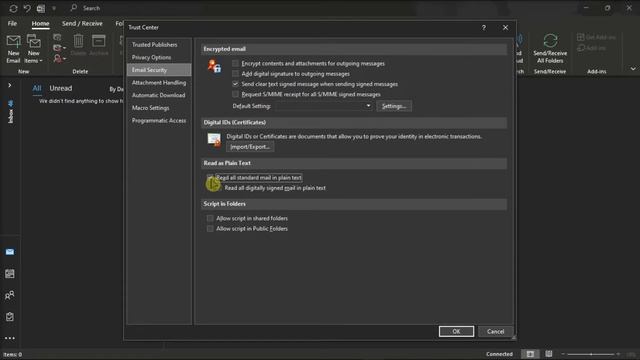
Task: Open Programmatic Access category
Action: pos(159,120)
